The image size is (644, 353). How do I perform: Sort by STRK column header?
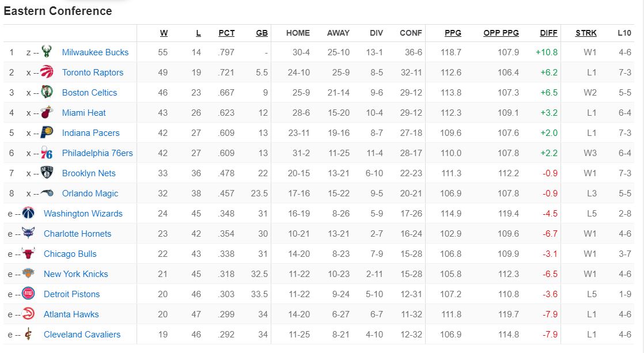point(586,33)
